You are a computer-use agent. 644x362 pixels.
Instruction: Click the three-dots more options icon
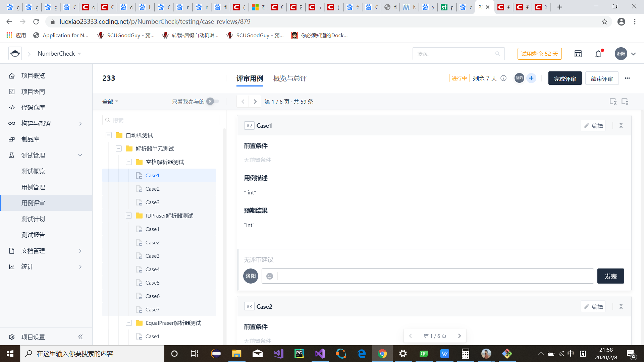[x=627, y=78]
